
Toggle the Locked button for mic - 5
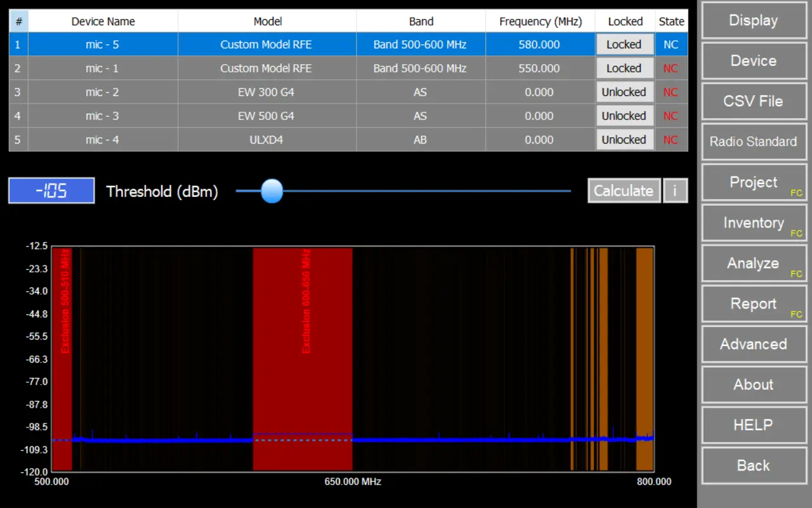(624, 44)
